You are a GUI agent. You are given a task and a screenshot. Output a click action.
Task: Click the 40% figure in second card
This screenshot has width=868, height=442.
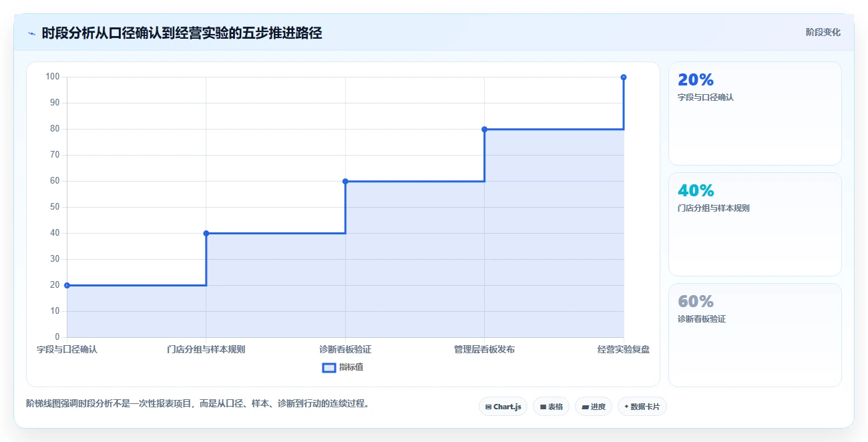tap(696, 191)
